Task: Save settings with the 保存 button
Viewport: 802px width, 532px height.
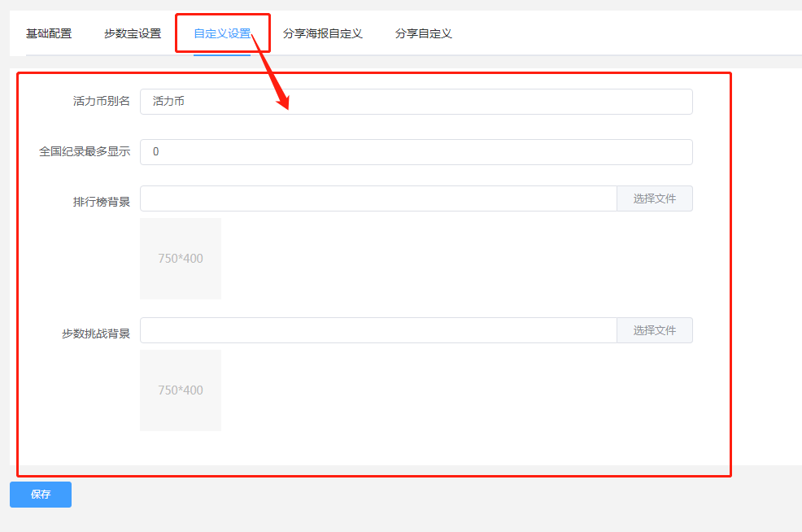Action: point(41,495)
